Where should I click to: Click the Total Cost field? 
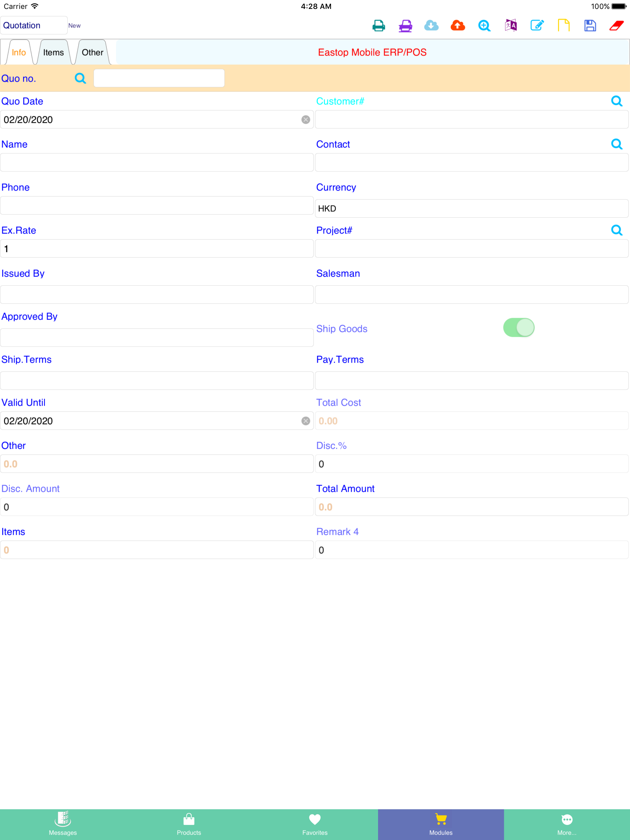(472, 421)
